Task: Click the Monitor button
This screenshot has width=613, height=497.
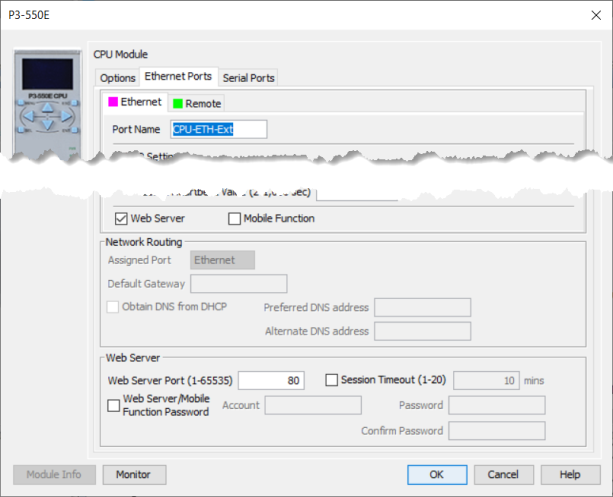Action: coord(134,474)
